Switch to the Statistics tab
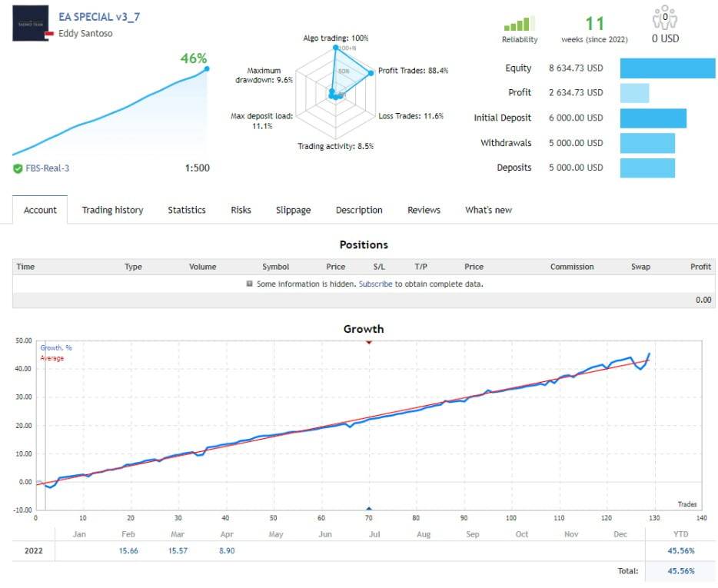This screenshot has width=718, height=588. pyautogui.click(x=187, y=210)
